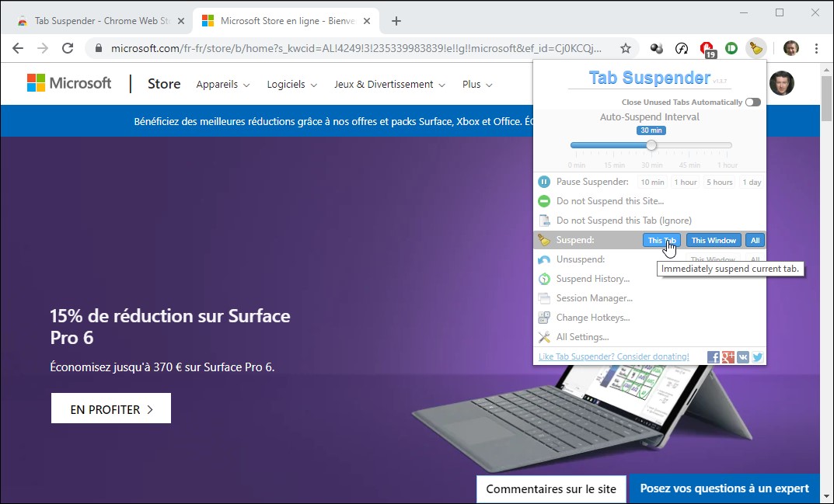This screenshot has width=834, height=504.
Task: Click the Google+ share icon
Action: click(728, 357)
